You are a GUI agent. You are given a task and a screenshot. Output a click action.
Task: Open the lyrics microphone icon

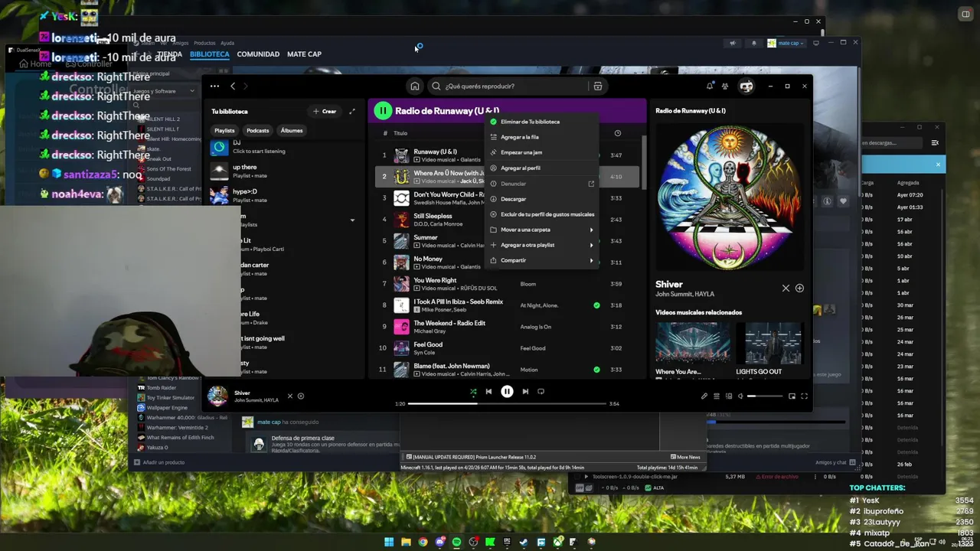704,396
